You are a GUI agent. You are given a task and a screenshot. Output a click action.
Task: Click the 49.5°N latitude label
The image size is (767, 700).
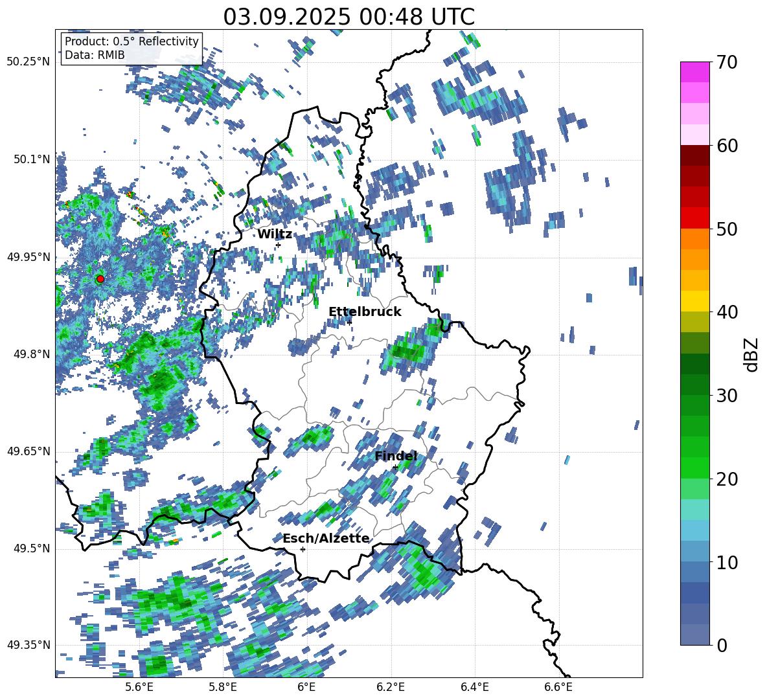tap(32, 549)
